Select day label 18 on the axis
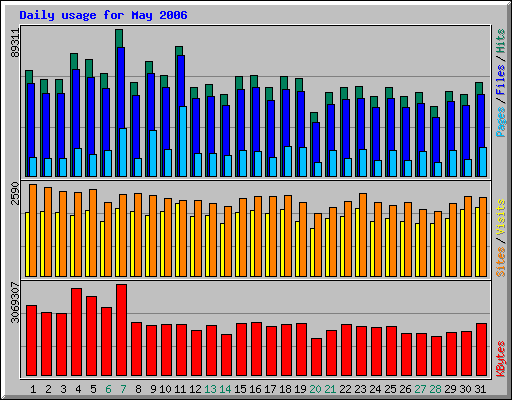This screenshot has width=512, height=400. tap(285, 389)
